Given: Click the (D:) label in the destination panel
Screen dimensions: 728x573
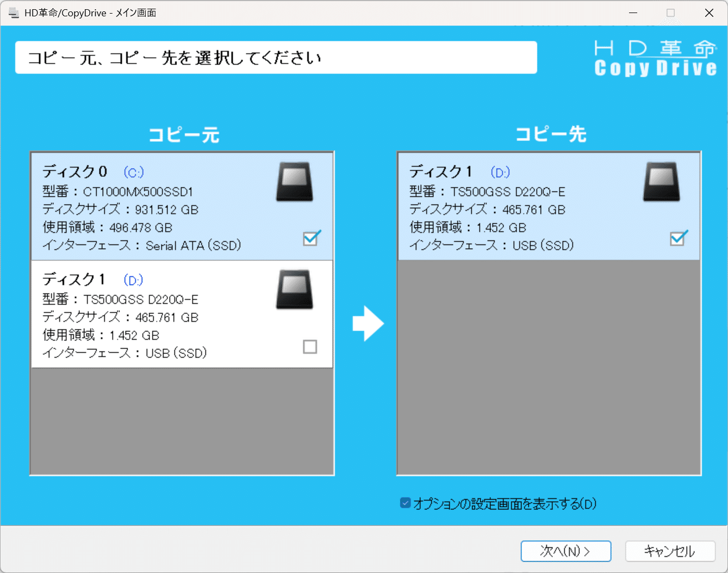Looking at the screenshot, I should click(x=499, y=172).
